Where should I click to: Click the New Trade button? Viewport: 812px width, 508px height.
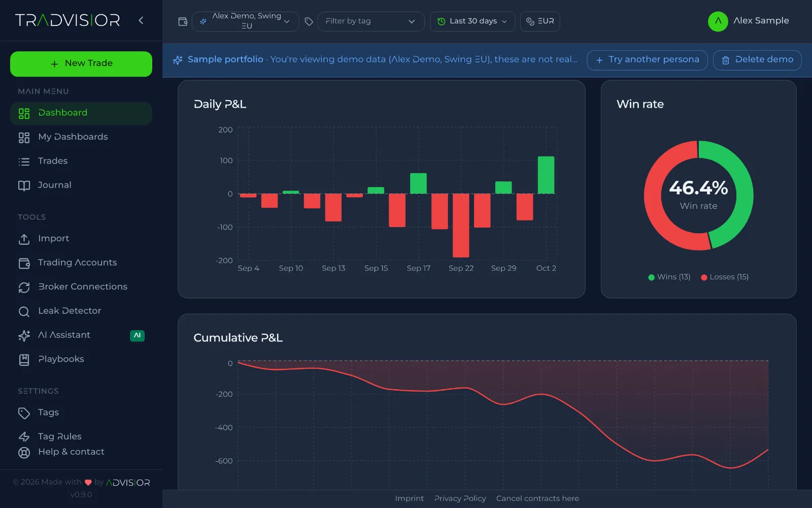[x=81, y=64]
